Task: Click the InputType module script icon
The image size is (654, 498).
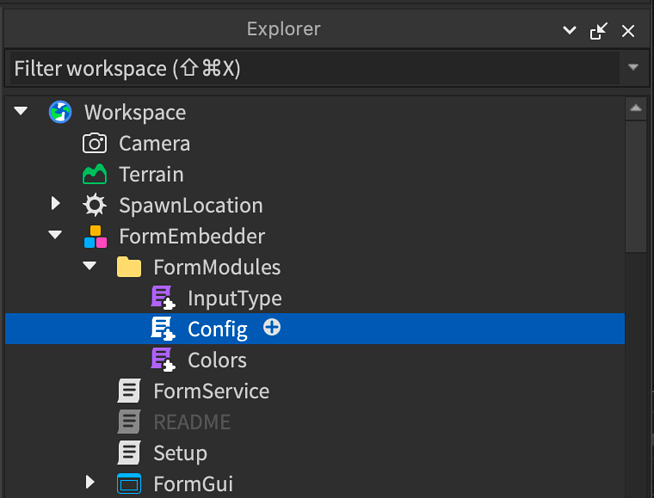Action: 162,298
